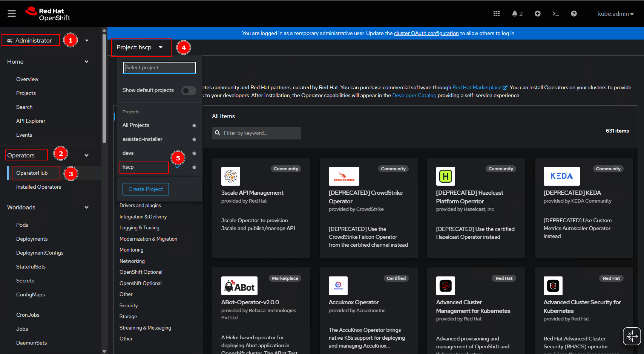This screenshot has height=354, width=644.
Task: Filter by Security category
Action: (129, 306)
